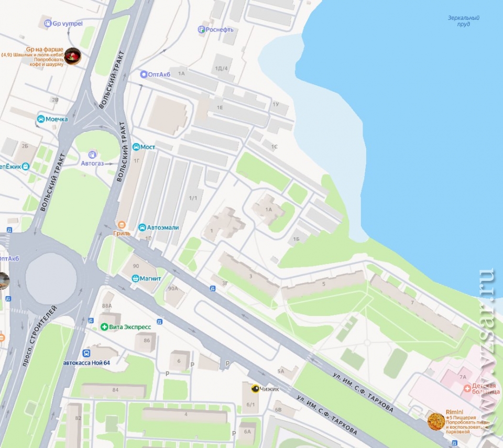Click the Мост car service icon
The height and width of the screenshot is (448, 503).
tap(136, 147)
